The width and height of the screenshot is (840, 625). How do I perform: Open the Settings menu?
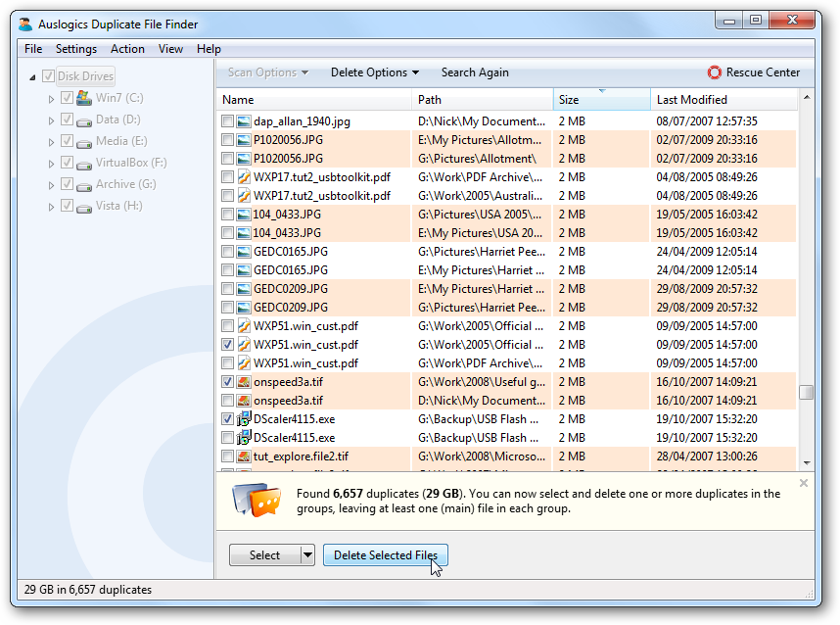pos(75,48)
